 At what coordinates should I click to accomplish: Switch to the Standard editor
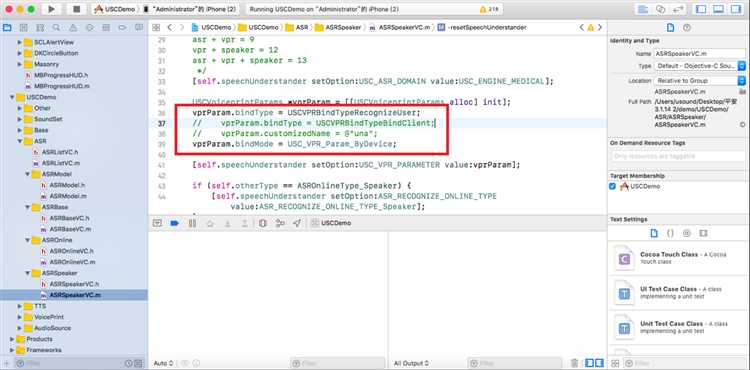click(x=642, y=9)
